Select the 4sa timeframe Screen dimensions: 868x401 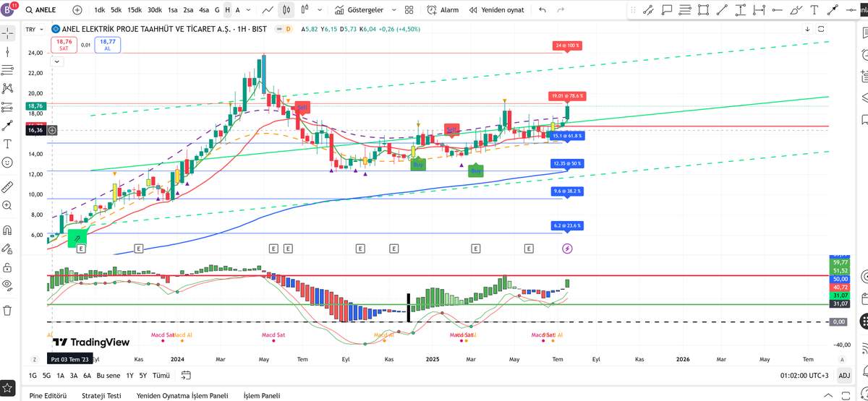click(204, 10)
